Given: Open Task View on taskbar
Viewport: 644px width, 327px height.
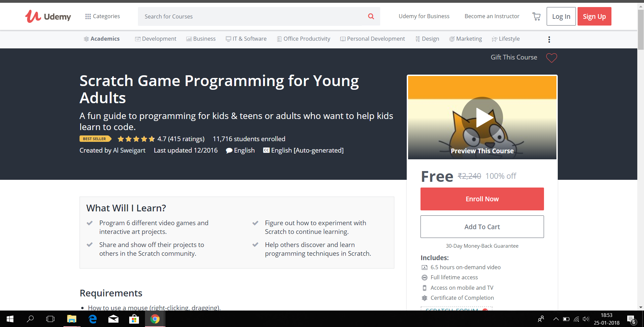Looking at the screenshot, I should (x=50, y=319).
